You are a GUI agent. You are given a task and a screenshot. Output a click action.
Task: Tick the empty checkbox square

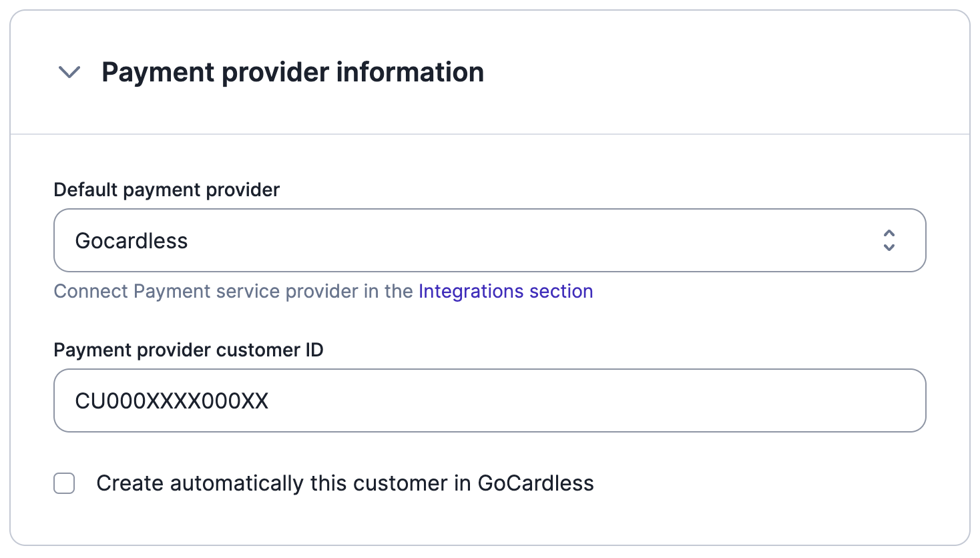64,483
